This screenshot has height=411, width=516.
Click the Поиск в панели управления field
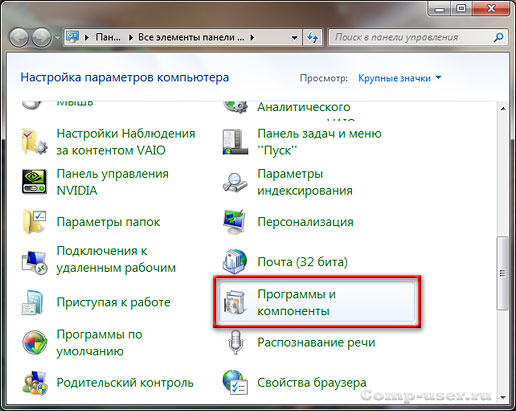(413, 37)
